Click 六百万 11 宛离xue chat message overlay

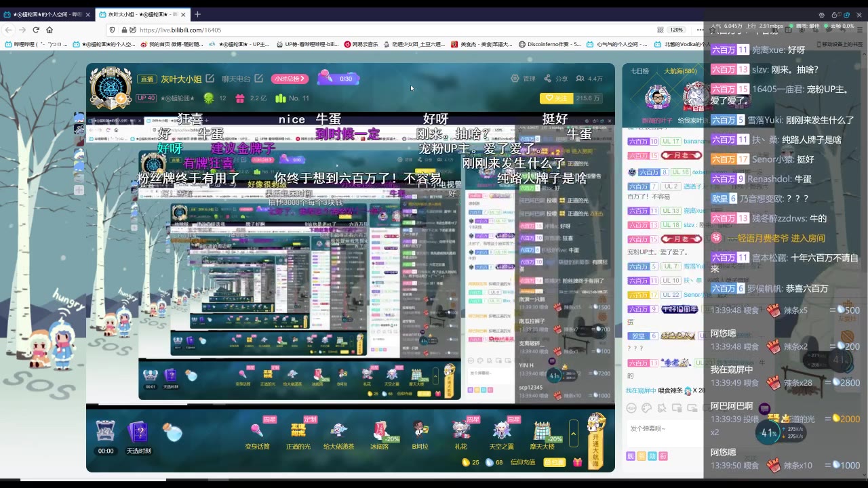click(x=758, y=50)
